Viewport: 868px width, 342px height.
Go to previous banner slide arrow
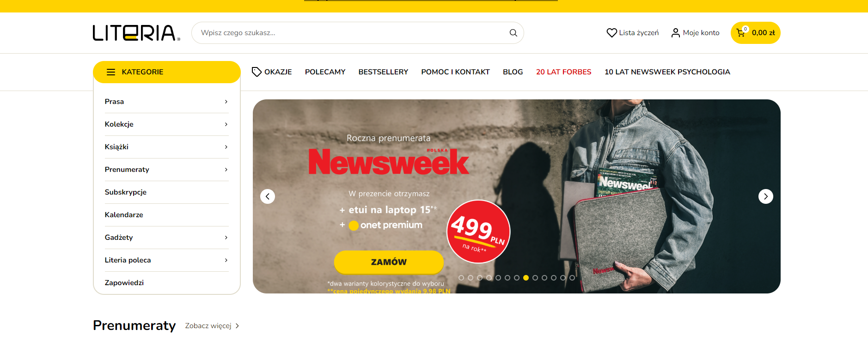(x=268, y=196)
